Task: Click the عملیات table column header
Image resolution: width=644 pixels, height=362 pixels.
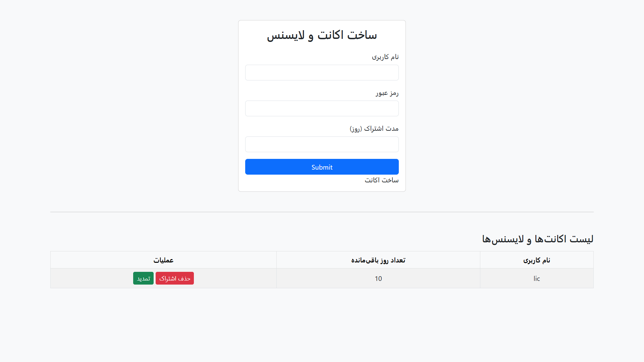Action: 163,260
